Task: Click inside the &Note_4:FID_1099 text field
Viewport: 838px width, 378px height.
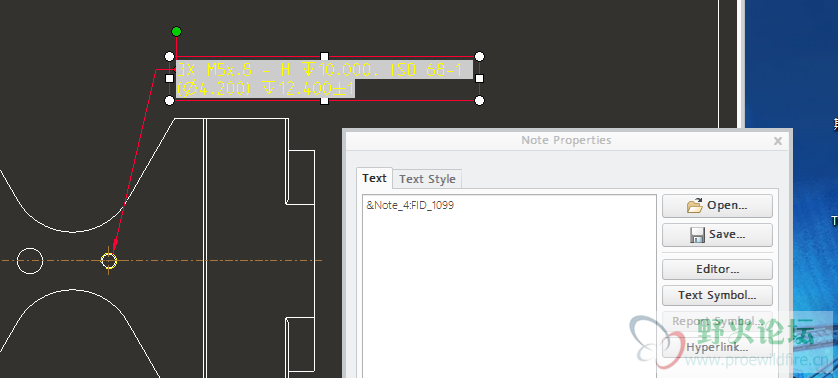Action: [x=509, y=286]
